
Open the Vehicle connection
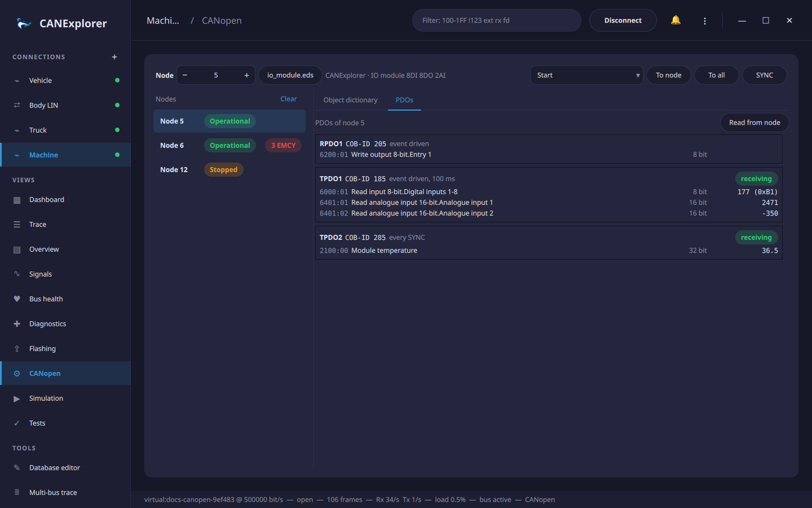point(65,81)
